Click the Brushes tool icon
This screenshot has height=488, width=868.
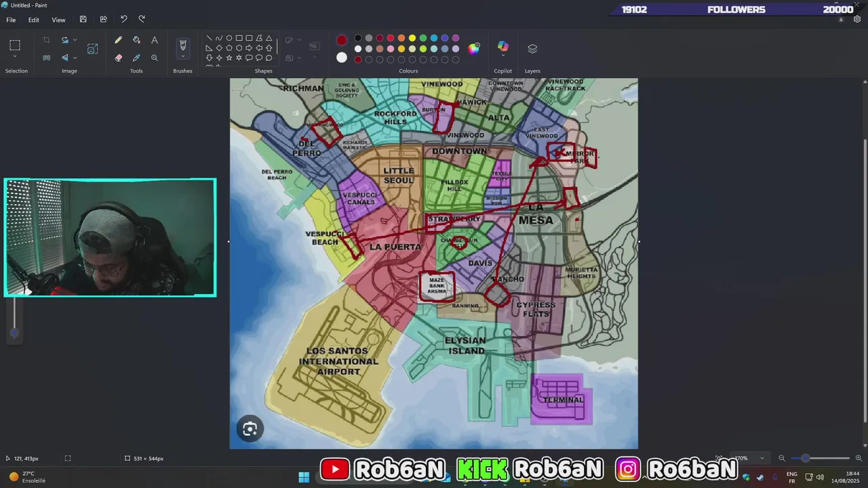point(182,45)
